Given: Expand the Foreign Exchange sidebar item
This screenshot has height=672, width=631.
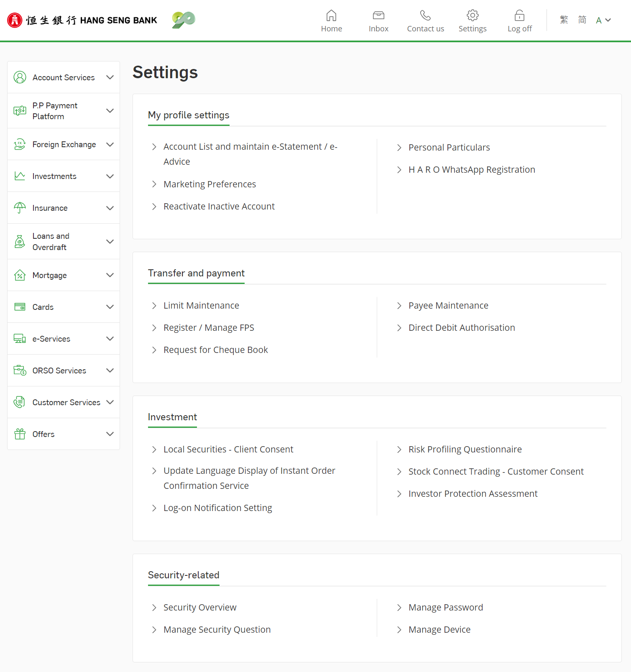Looking at the screenshot, I should 64,144.
